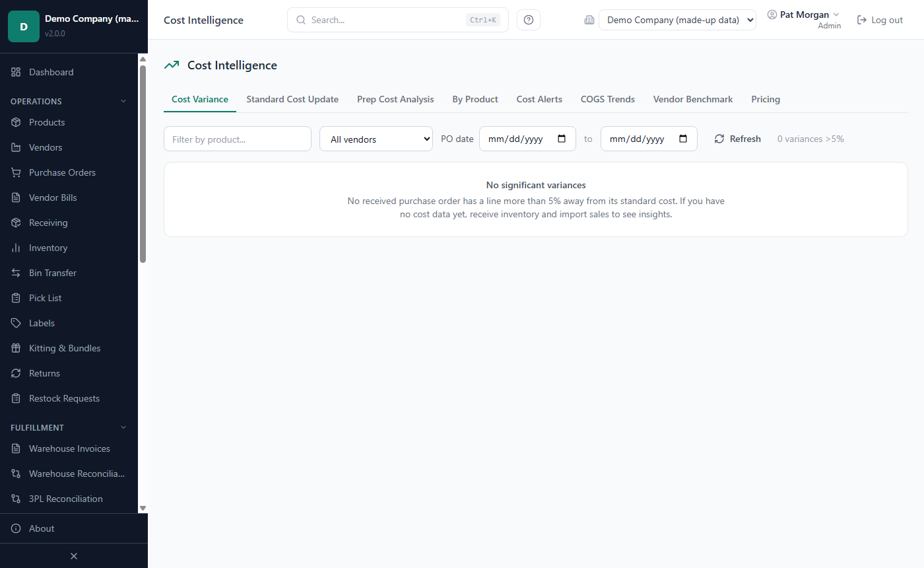This screenshot has height=568, width=924.
Task: Go to the COGS Trends tab
Action: tap(608, 99)
